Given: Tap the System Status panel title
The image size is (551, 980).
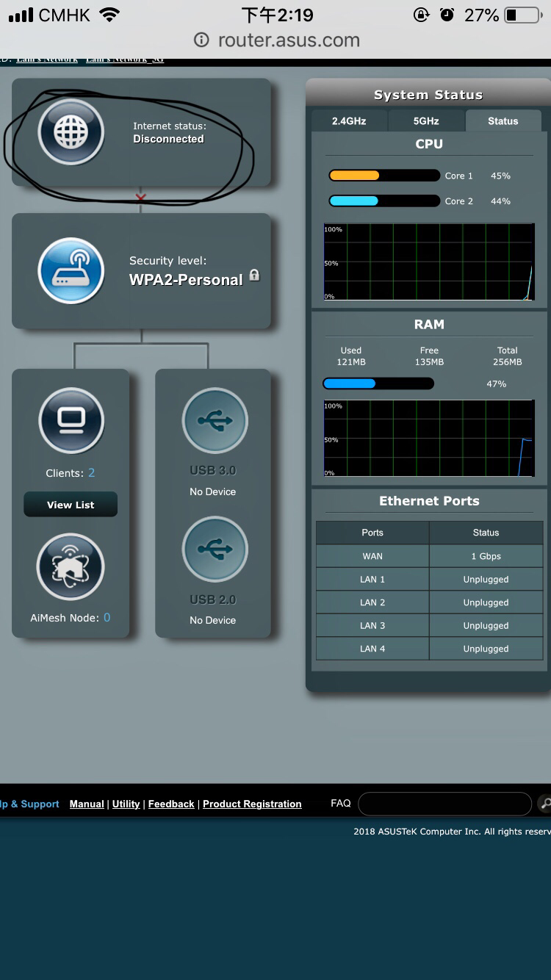Looking at the screenshot, I should (x=428, y=95).
